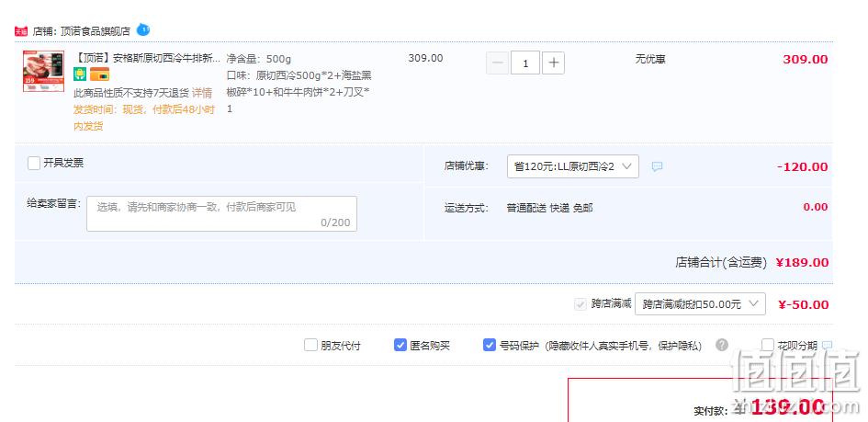Image resolution: width=868 pixels, height=422 pixels.
Task: Click the ¥-50.00 cross-store discount amount
Action: [x=803, y=304]
